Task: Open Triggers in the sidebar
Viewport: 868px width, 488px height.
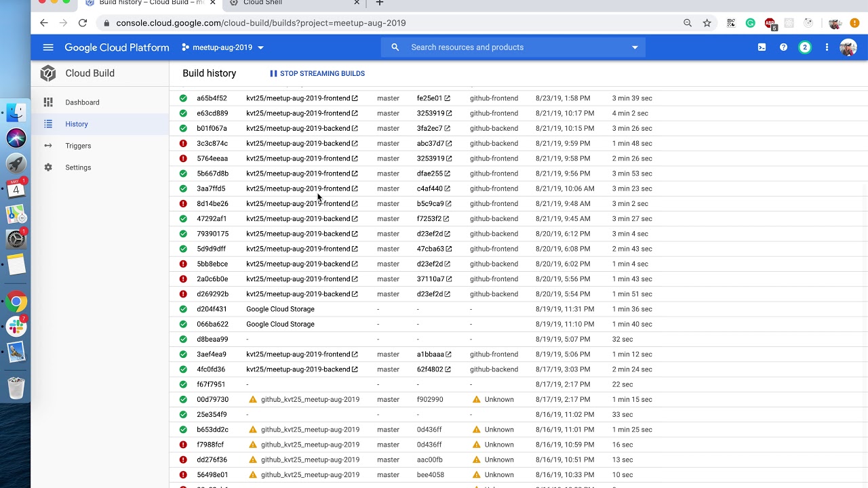Action: [x=78, y=146]
